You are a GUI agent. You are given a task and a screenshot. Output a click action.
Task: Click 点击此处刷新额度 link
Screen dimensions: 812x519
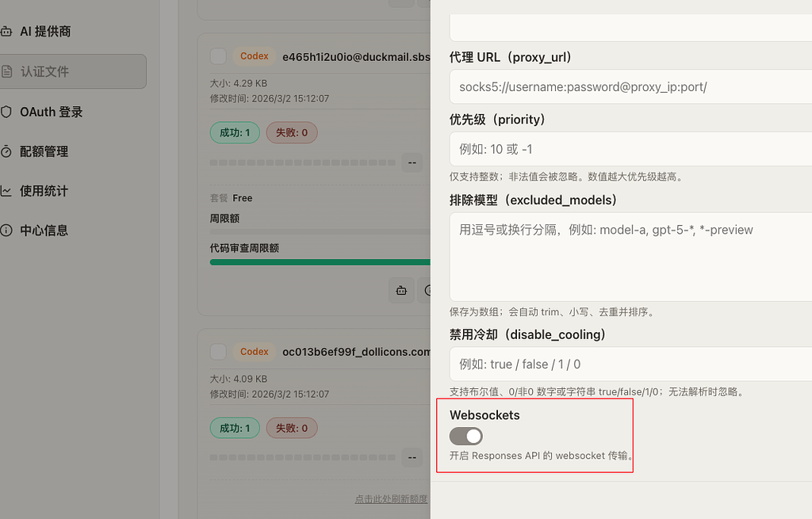tap(391, 499)
